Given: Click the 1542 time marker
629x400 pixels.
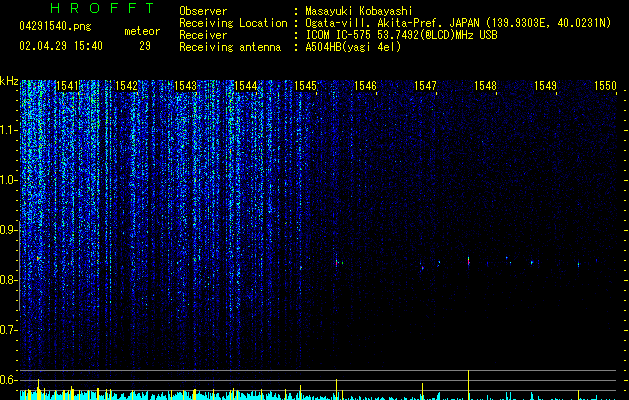Looking at the screenshot, I should coord(126,86).
